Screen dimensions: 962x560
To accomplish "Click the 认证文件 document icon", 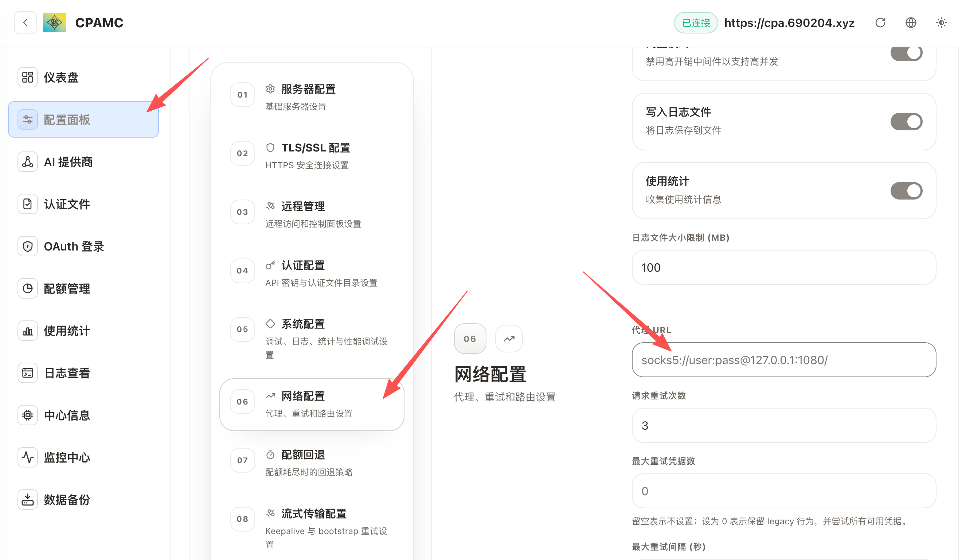I will pos(27,204).
